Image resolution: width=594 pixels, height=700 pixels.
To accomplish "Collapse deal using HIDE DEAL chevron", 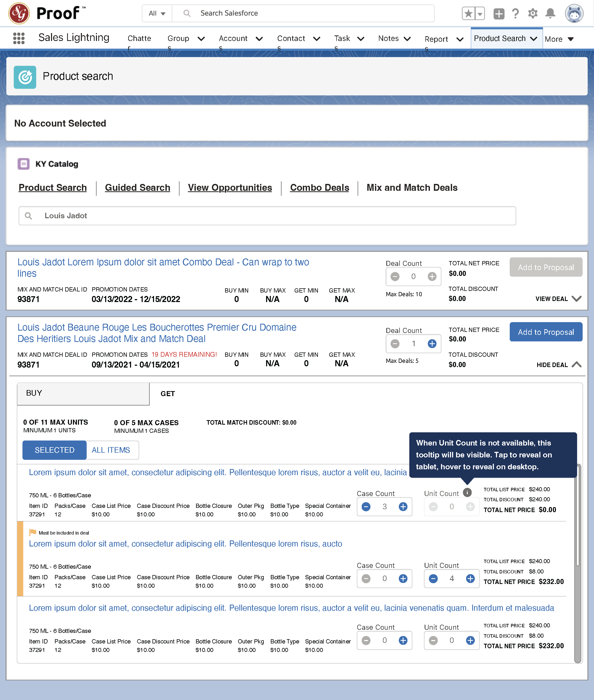I will [x=577, y=365].
